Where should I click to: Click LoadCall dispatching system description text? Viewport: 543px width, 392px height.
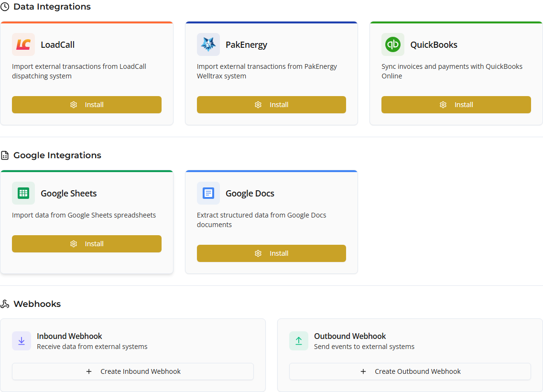(x=79, y=71)
